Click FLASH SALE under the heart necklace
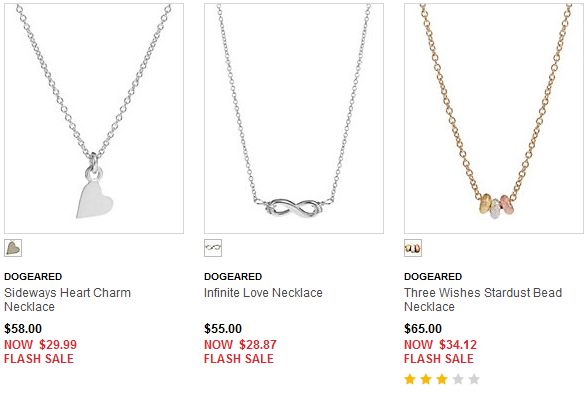The width and height of the screenshot is (588, 394). coord(39,359)
